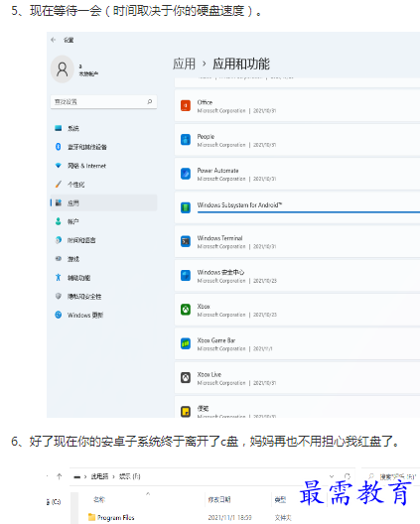The image size is (420, 524).
Task: Click the Windows 安全中心 app icon
Action: [x=186, y=275]
